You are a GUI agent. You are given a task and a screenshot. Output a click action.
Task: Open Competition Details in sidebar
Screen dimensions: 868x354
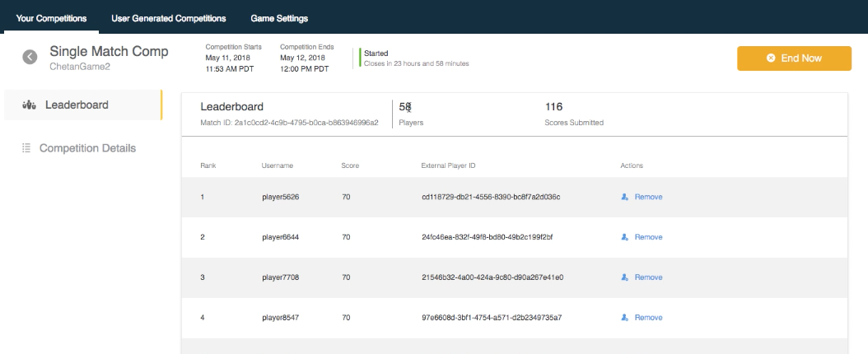point(87,148)
